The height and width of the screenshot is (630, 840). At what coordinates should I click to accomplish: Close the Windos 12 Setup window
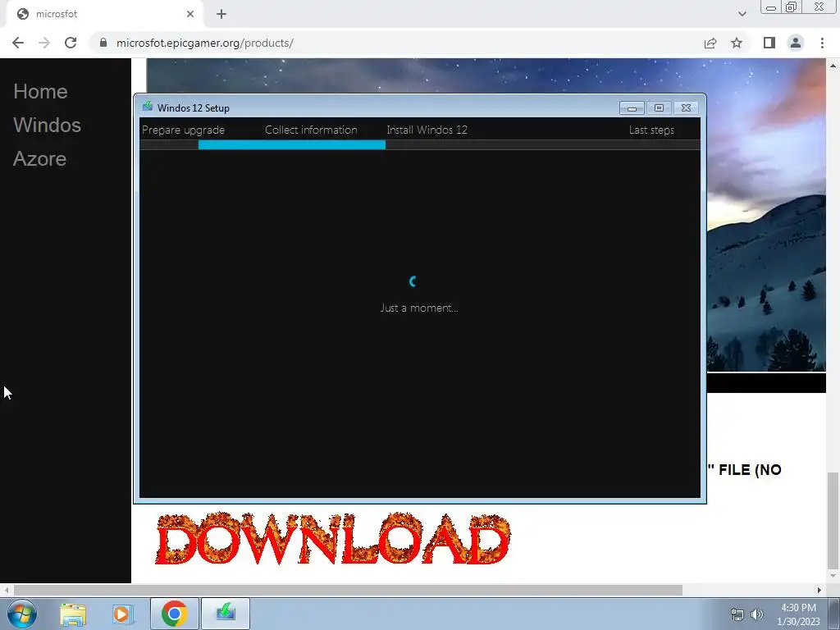686,108
